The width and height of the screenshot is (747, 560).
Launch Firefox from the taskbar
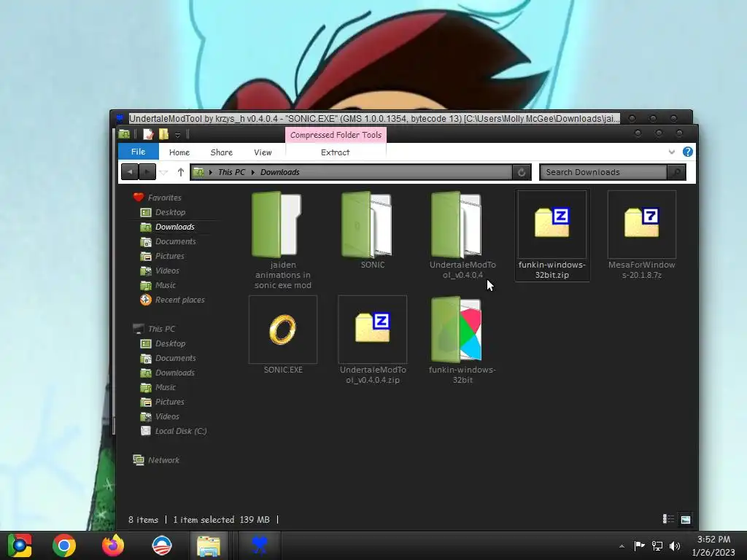[113, 545]
